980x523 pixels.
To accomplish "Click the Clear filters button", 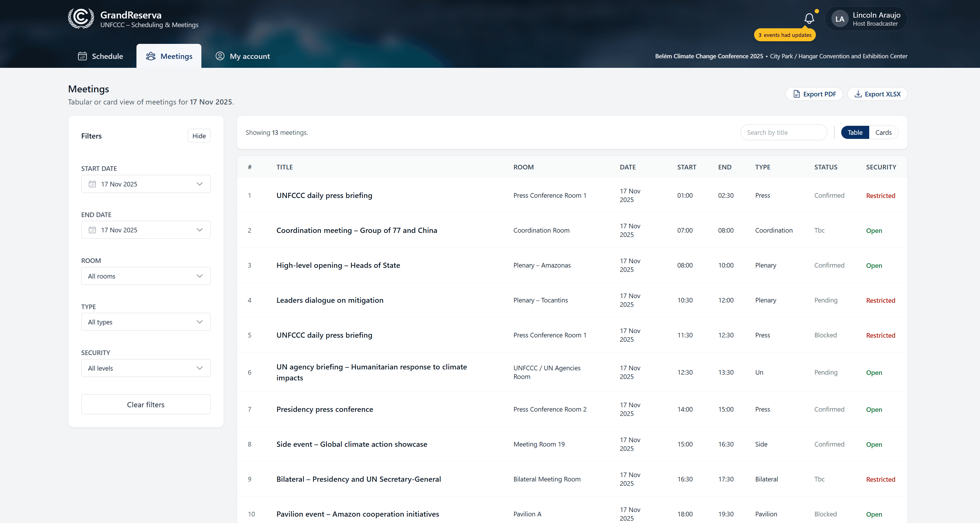I will pos(146,404).
